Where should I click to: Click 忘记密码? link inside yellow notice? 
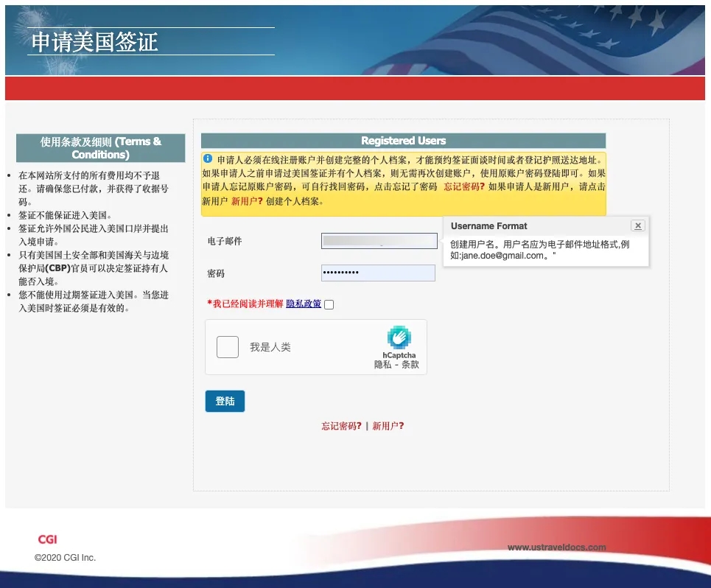(464, 187)
